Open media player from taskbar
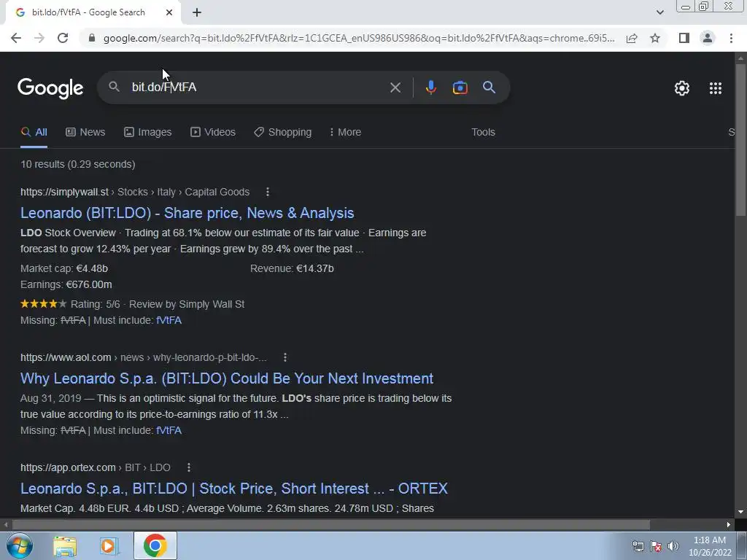 click(109, 545)
